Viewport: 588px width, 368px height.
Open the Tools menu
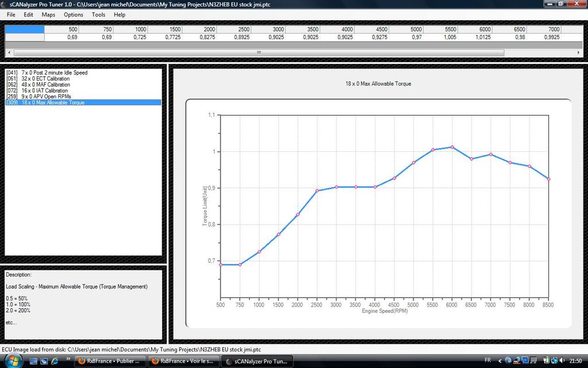(x=98, y=14)
